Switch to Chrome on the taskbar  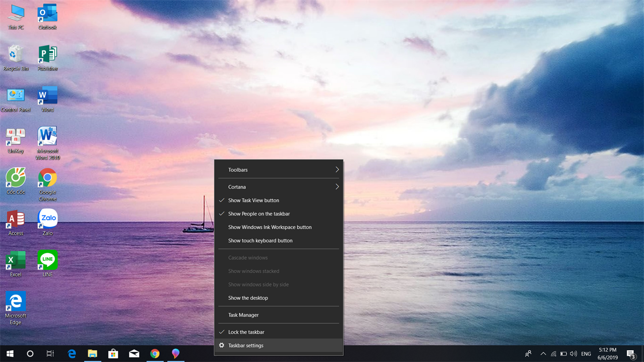[155, 354]
